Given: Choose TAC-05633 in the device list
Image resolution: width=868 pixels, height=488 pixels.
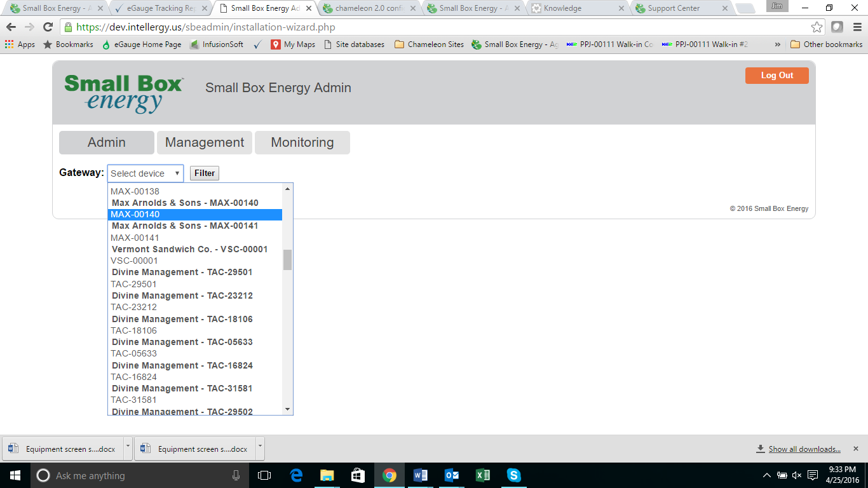Looking at the screenshot, I should click(195, 353).
